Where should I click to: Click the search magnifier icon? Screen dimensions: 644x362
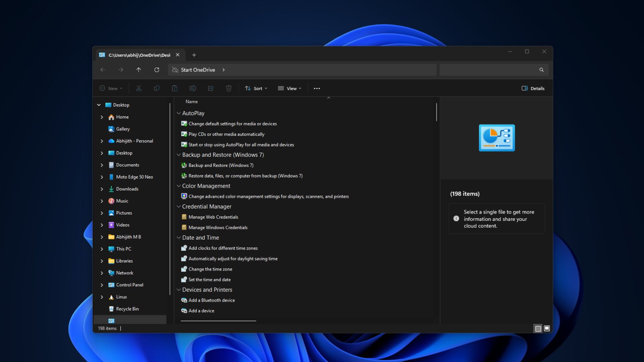[541, 70]
